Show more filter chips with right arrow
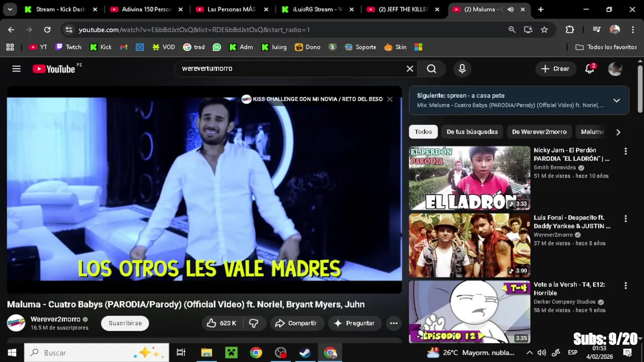644x362 pixels. pos(618,132)
